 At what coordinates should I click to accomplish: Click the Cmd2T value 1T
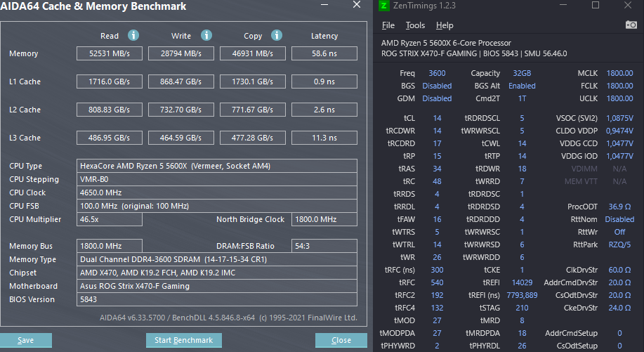pos(522,98)
